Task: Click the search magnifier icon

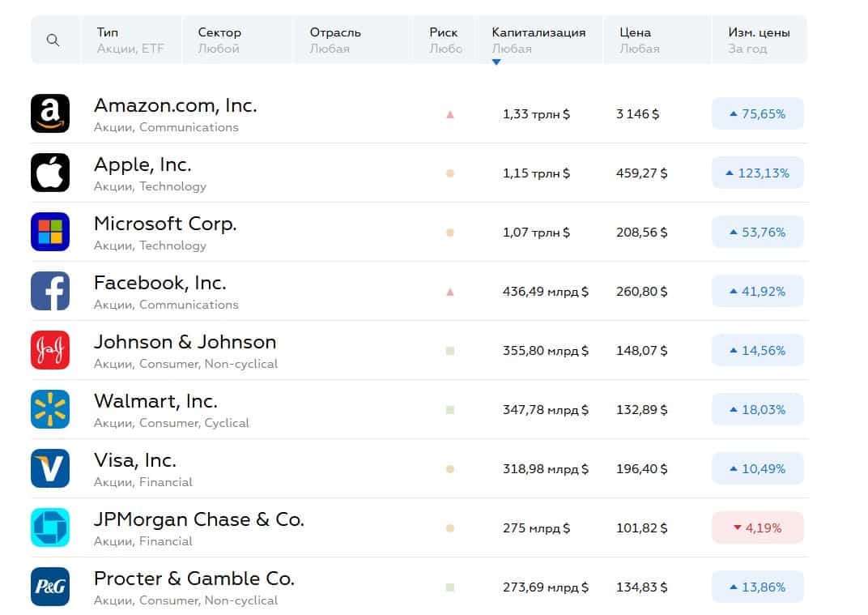Action: tap(53, 41)
